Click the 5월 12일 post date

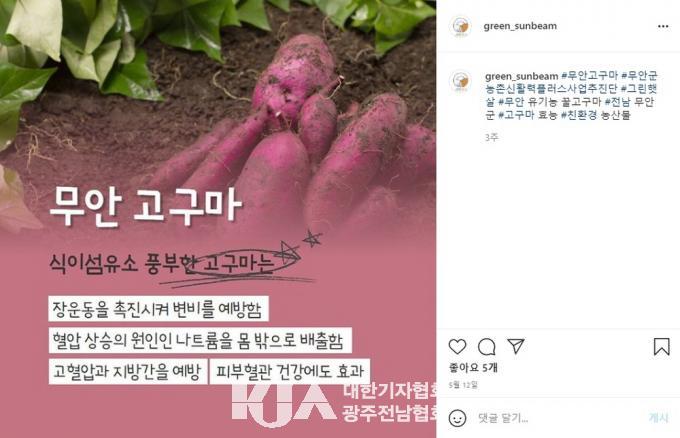click(463, 385)
